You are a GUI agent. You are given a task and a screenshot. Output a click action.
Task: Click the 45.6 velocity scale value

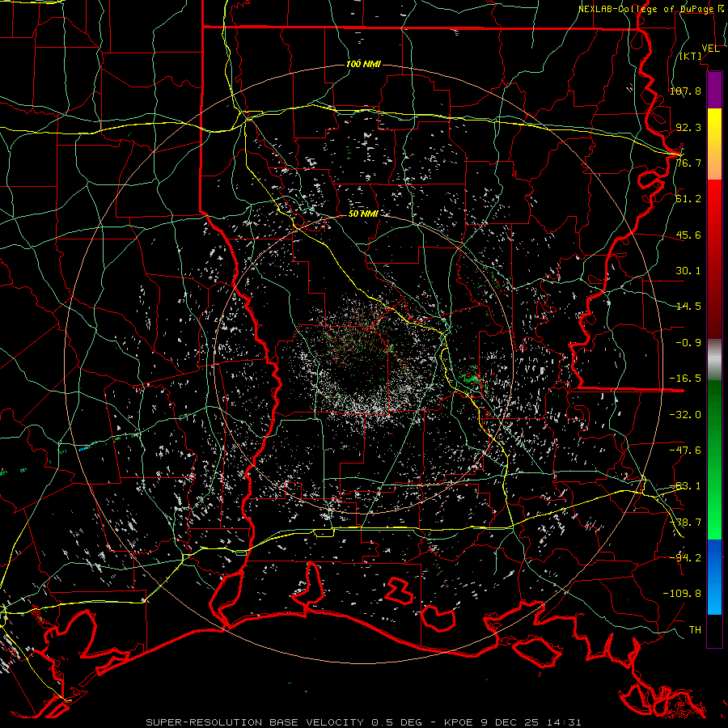tap(688, 235)
